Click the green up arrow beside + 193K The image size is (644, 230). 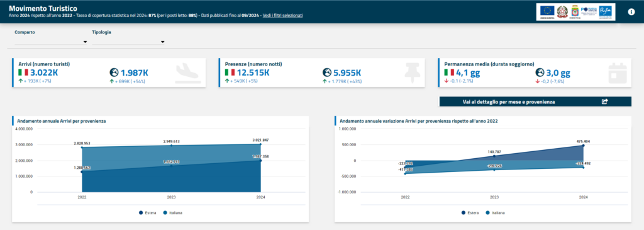coord(21,81)
